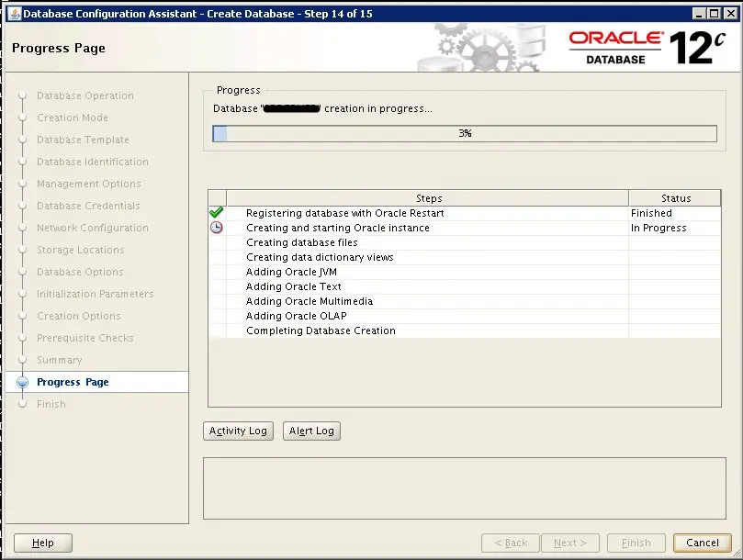Select Storage Locations step in sidebar

[x=81, y=250]
